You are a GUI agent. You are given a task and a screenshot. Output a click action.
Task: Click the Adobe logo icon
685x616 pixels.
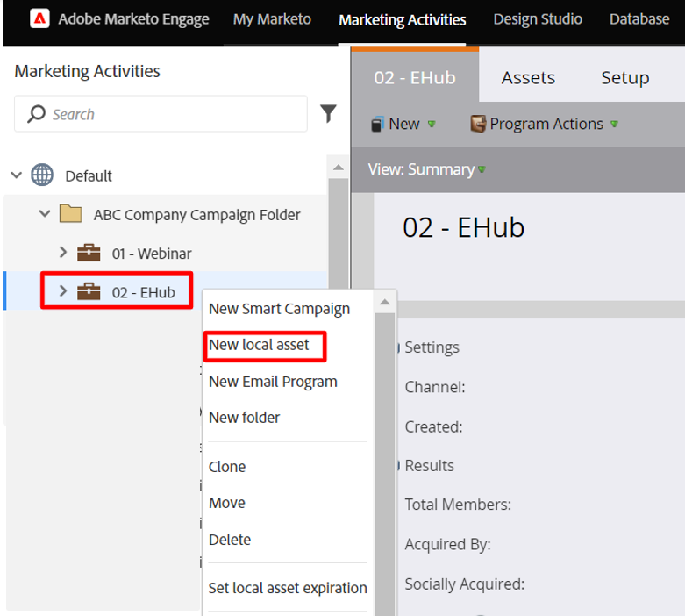(39, 18)
